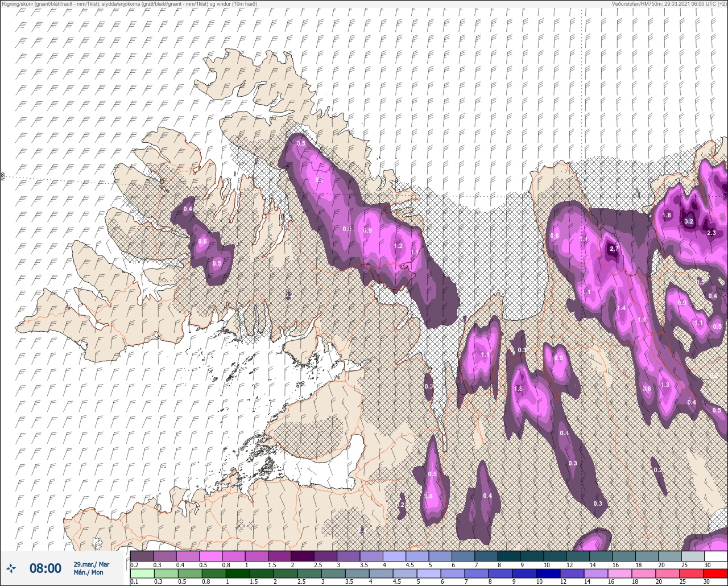
Task: Select the dark blue bottom legend swatch starting at 10
Action: point(548,573)
